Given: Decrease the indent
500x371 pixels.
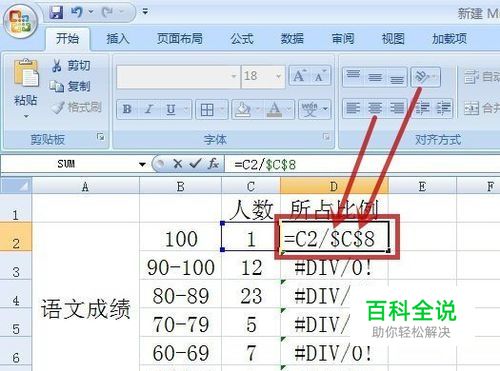Looking at the screenshot, I should point(422,108).
